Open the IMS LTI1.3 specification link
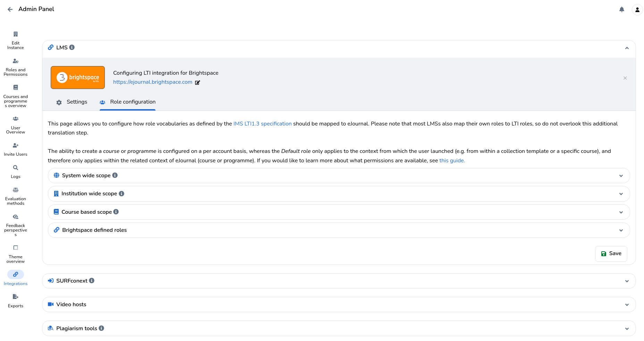The width and height of the screenshot is (644, 341). click(x=262, y=124)
